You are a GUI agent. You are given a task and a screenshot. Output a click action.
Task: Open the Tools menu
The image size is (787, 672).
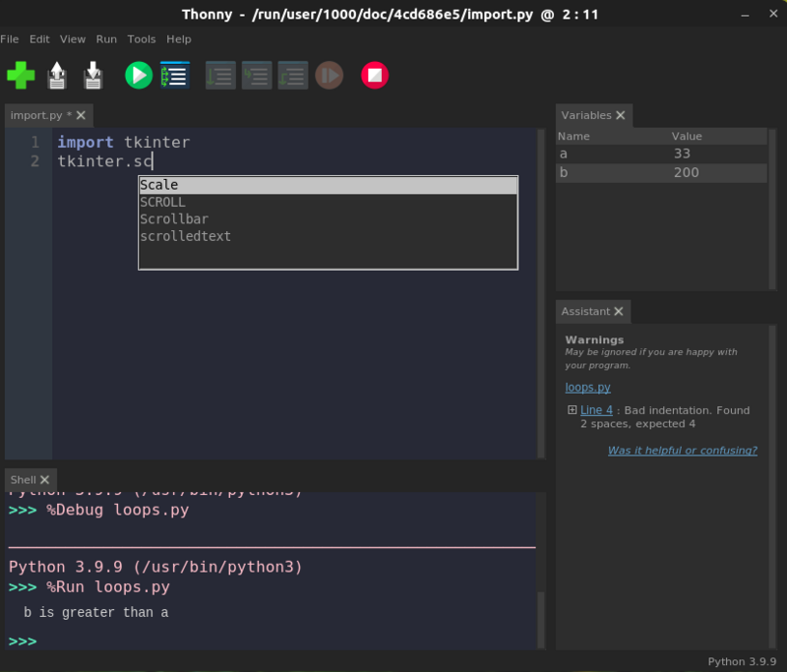[141, 38]
